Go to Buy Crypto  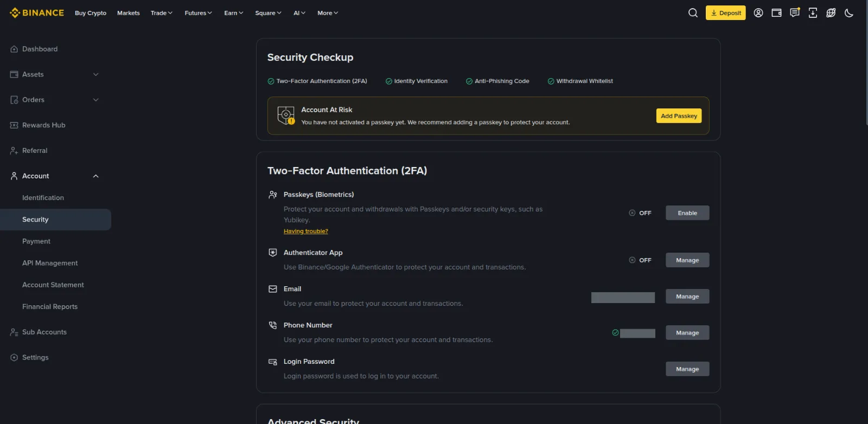(91, 13)
